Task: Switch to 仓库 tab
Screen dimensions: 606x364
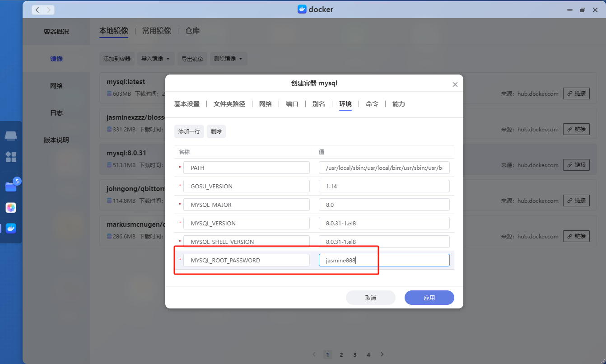Action: coord(192,31)
